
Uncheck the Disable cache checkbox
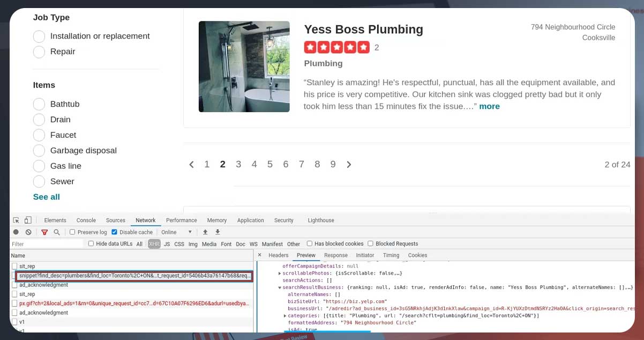[x=114, y=232]
